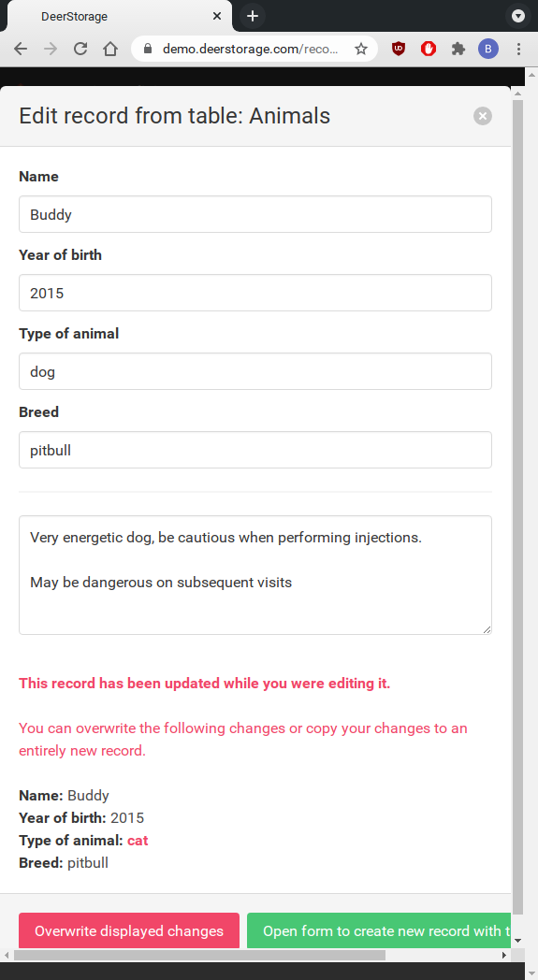
Task: Click the horizontal scrollbar right arrow
Action: tap(504, 955)
